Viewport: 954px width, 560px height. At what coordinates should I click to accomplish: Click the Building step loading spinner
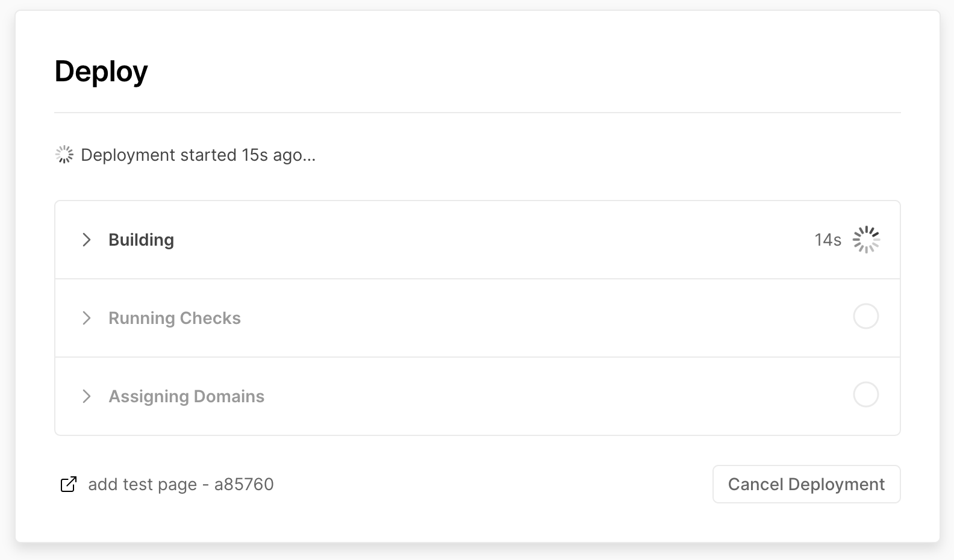pos(866,240)
